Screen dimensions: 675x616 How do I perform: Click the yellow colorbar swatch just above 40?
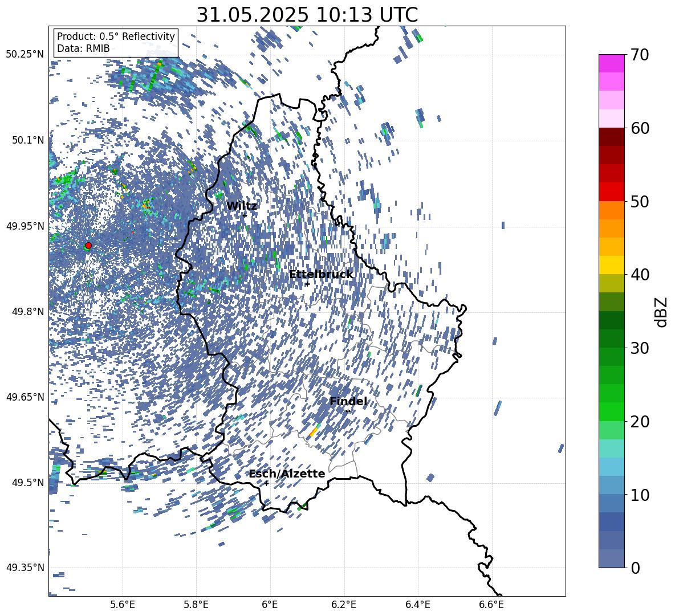click(611, 265)
